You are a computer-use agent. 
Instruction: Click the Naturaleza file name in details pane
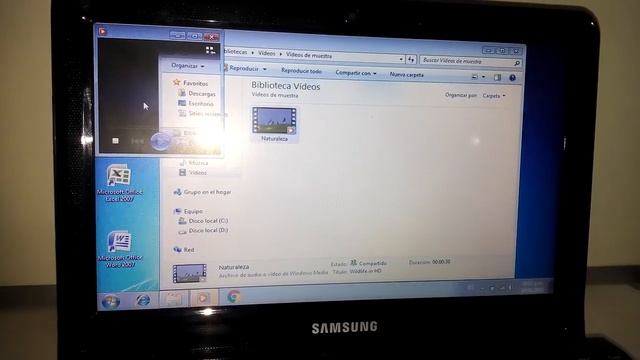click(234, 267)
